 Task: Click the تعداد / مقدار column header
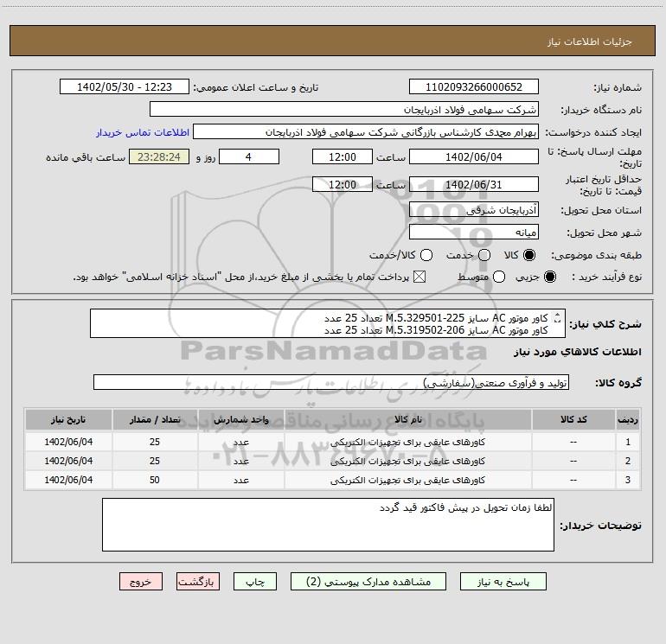click(x=155, y=419)
